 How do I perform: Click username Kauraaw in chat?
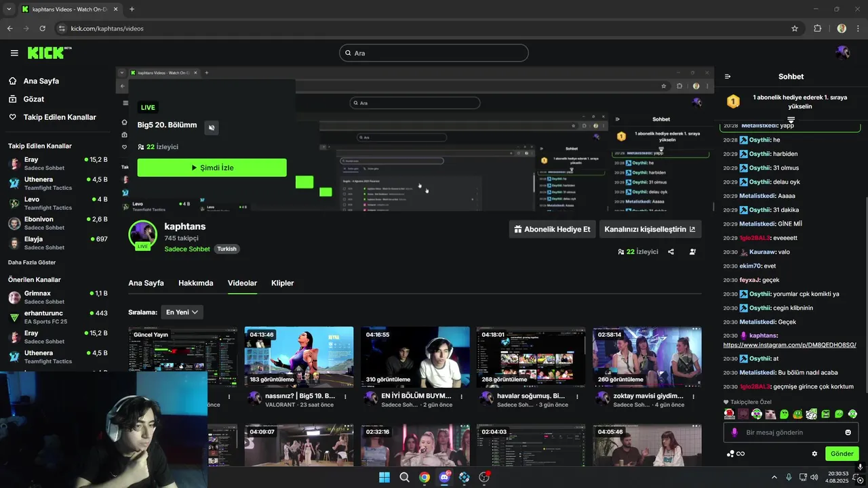[762, 251]
